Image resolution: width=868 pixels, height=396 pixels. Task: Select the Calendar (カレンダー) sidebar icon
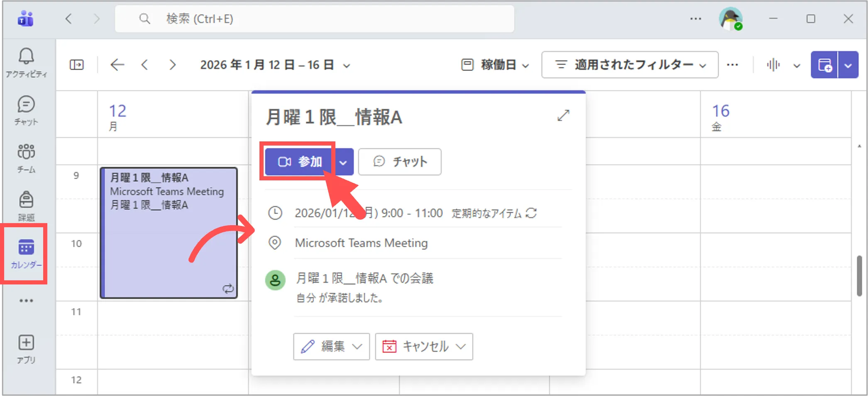pos(26,253)
